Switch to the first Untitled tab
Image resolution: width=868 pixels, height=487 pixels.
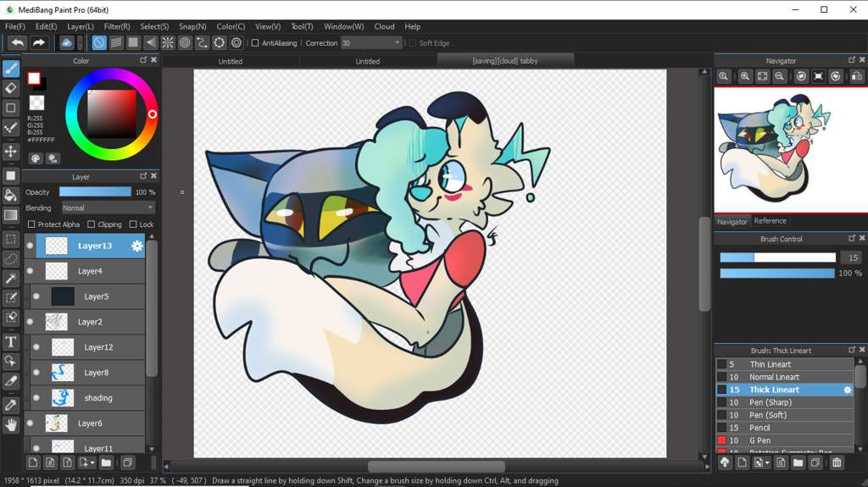click(231, 62)
